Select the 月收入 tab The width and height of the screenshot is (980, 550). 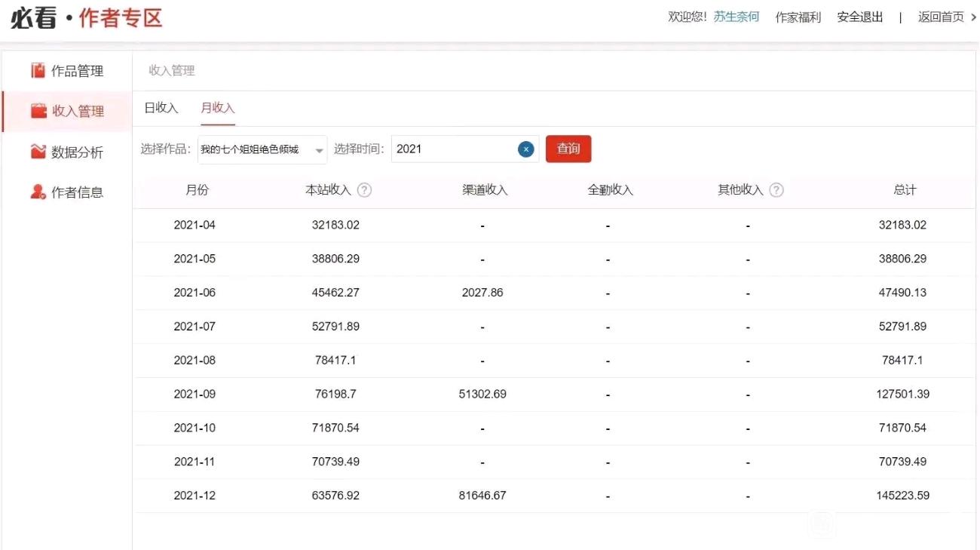pos(218,108)
